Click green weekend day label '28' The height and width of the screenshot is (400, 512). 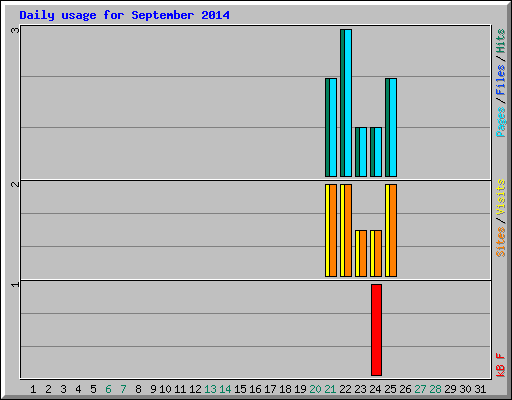(435, 389)
